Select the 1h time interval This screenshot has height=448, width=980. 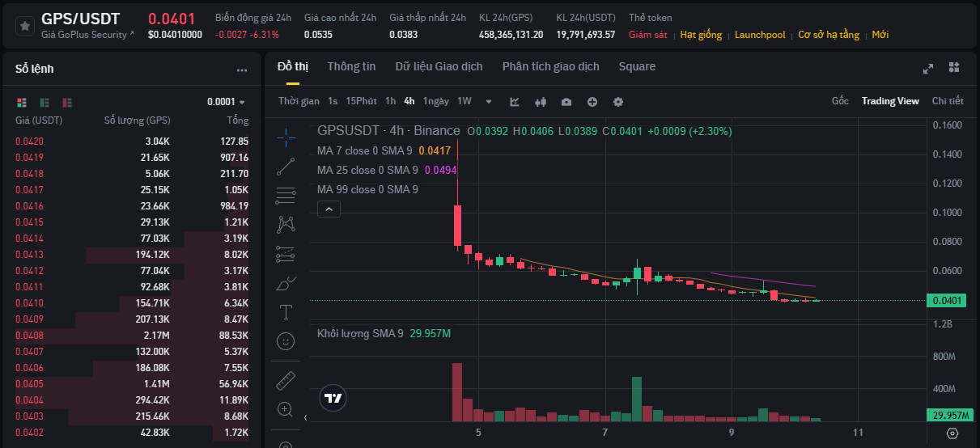(x=390, y=101)
